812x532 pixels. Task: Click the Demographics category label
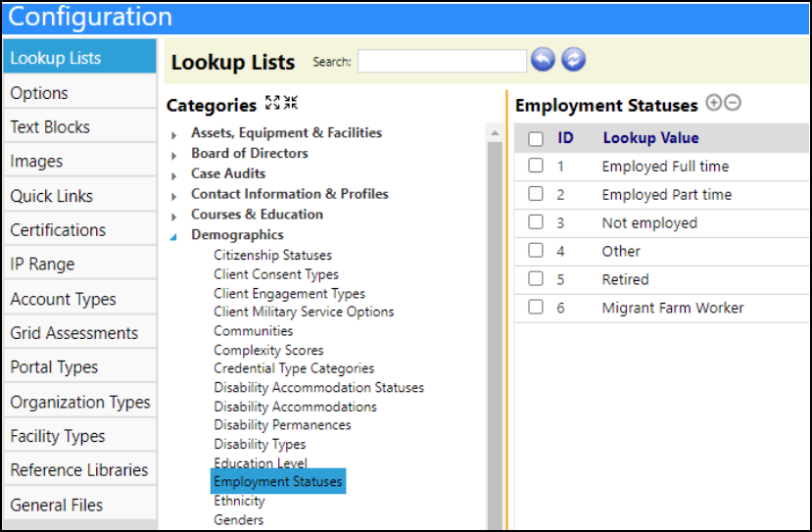(237, 235)
